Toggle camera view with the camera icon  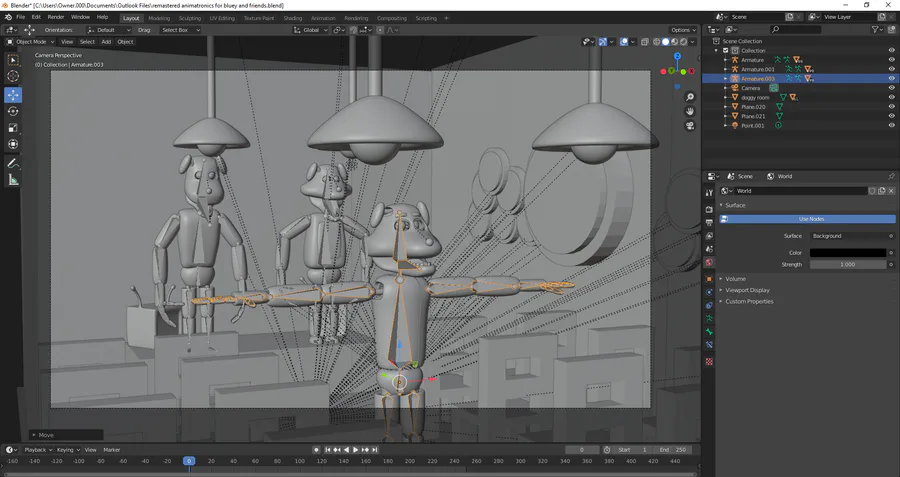(690, 126)
